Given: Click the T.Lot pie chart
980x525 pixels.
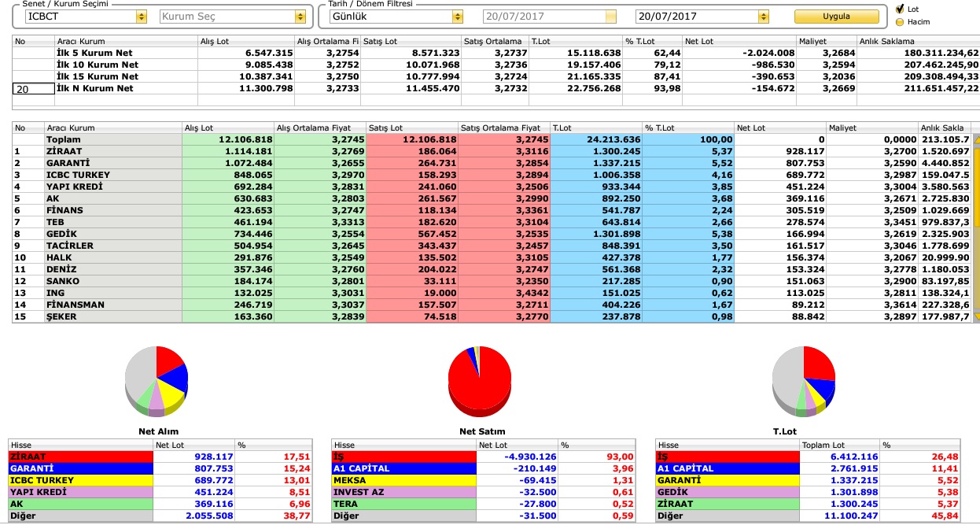Looking at the screenshot, I should (x=803, y=380).
